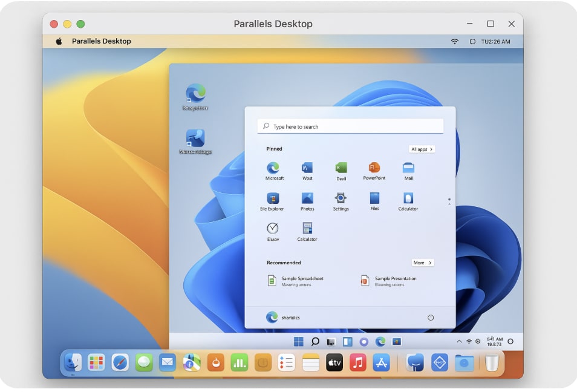Open Microsoft Edge from the Windows taskbar

(380, 341)
